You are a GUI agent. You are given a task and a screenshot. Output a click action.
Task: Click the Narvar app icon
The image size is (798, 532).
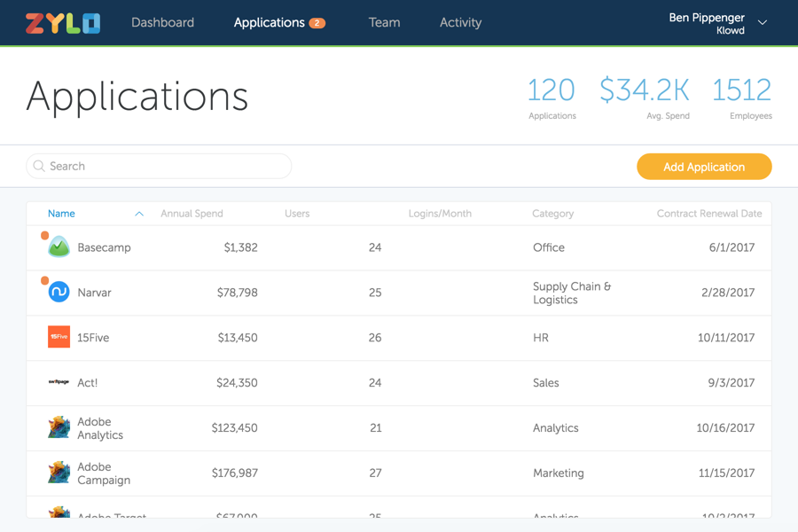coord(59,292)
